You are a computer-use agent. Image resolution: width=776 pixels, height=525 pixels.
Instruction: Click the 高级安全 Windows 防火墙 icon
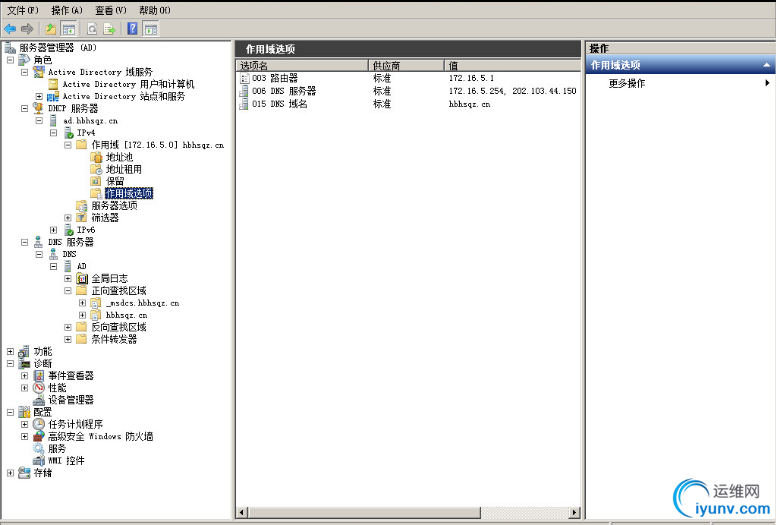[x=39, y=436]
